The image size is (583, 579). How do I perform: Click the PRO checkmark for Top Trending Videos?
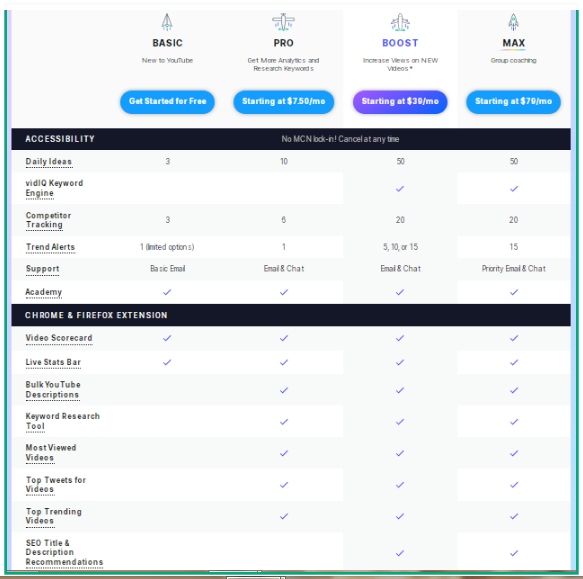coord(284,517)
